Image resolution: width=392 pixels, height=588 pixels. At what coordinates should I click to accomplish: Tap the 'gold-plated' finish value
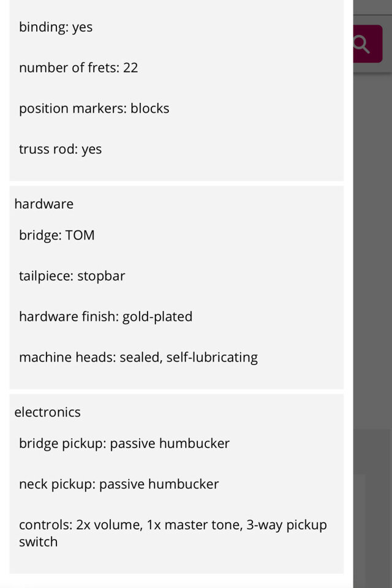click(157, 317)
